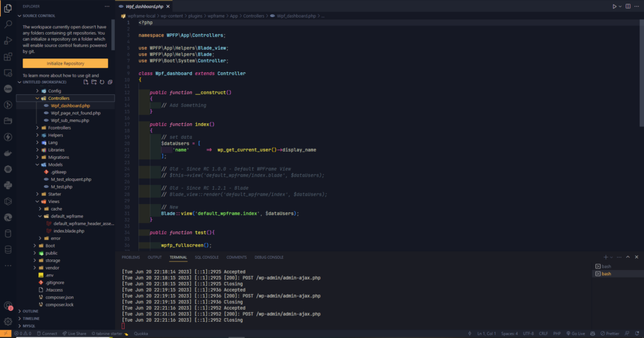Open the lightning bolt view in the activity bar

pos(8,137)
